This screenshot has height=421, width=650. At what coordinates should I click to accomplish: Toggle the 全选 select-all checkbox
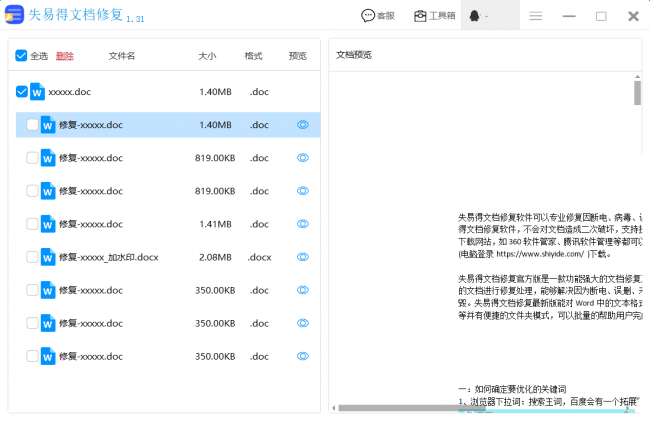coord(21,56)
